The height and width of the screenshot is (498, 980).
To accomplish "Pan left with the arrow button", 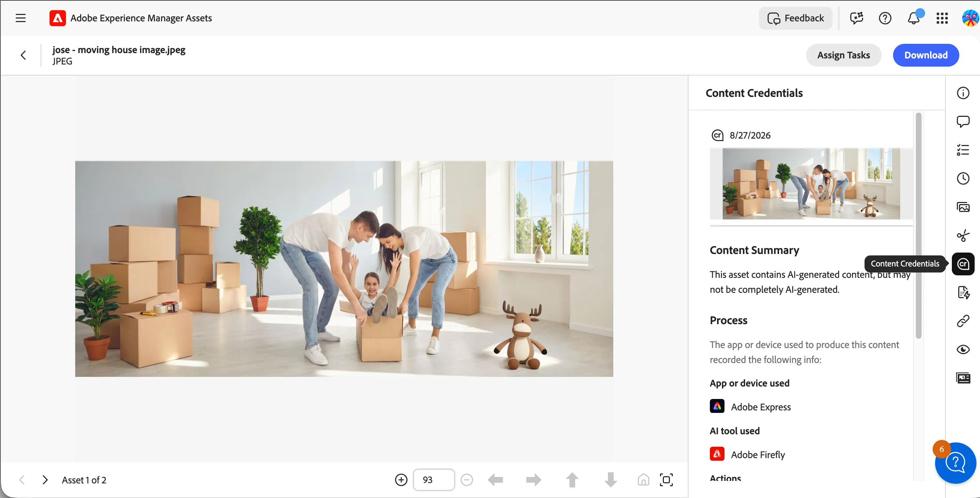I will click(495, 480).
